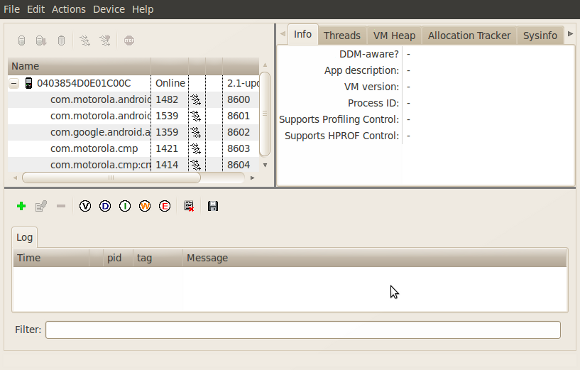Viewport: 580px width, 370px height.
Task: Select the Log tab
Action: click(x=24, y=237)
